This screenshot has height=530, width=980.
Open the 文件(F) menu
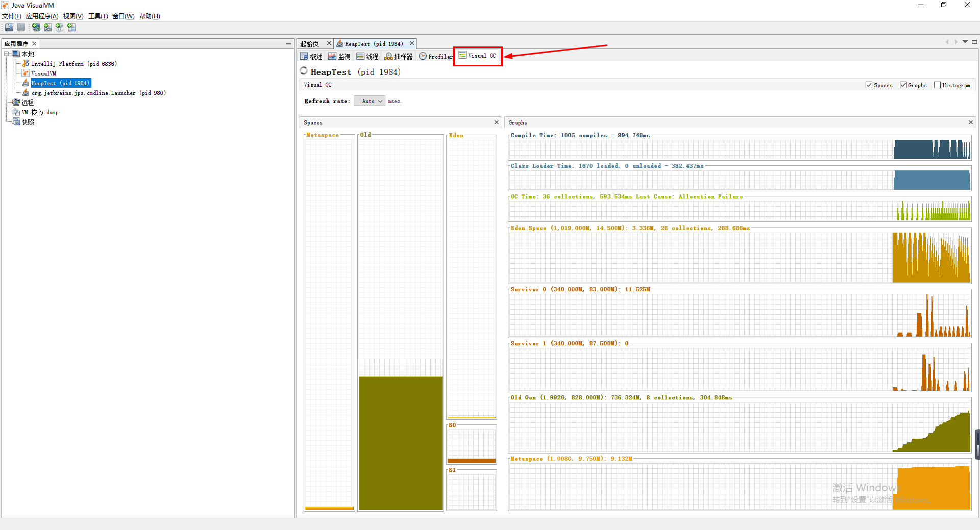point(11,16)
